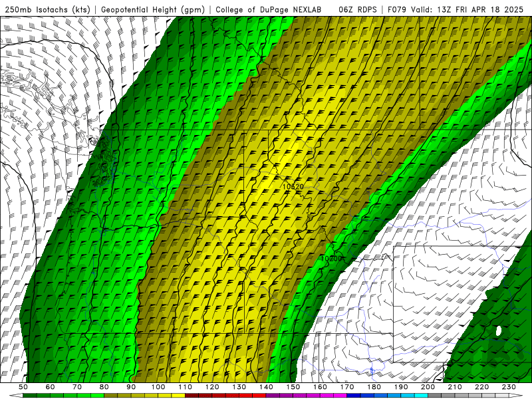
Task: Click the 'Valid: 13Z FRI APR 18 2025' text
Action: [467, 9]
